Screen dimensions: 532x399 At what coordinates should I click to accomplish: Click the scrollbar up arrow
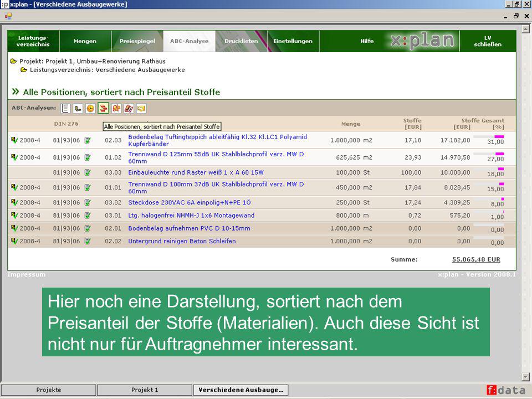525,29
